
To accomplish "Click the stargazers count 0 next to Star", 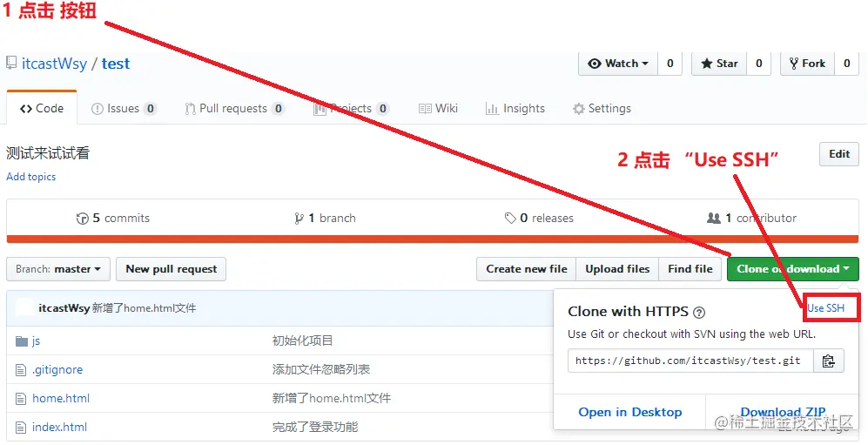I will [x=759, y=64].
